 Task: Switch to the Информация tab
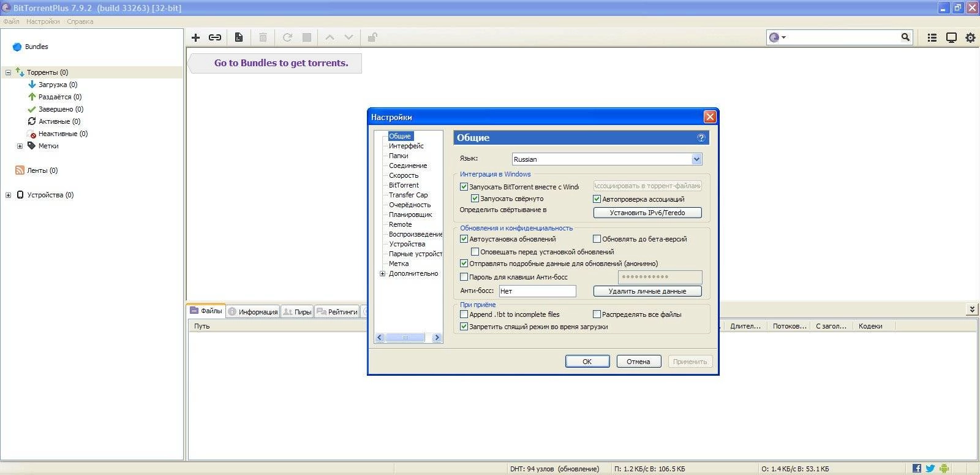(x=253, y=311)
